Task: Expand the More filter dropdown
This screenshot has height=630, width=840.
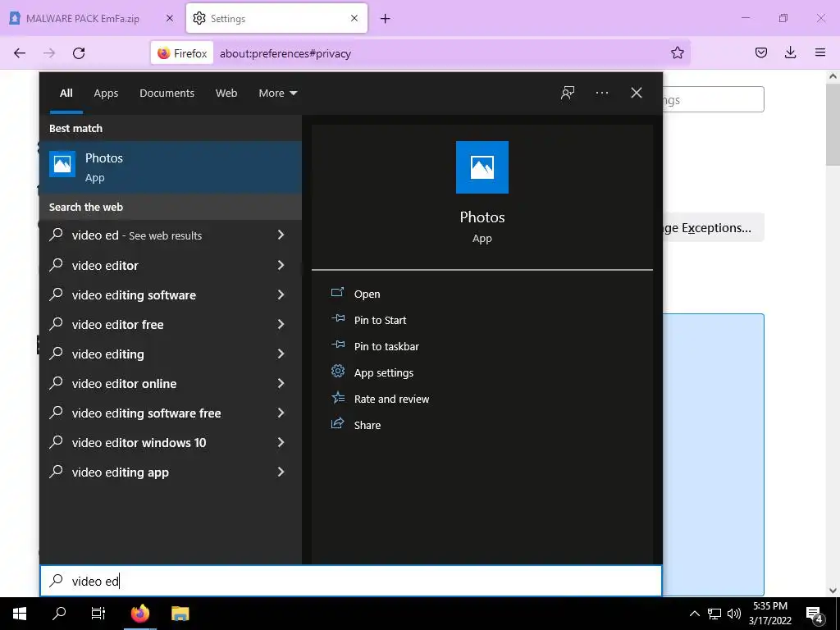Action: coord(277,94)
